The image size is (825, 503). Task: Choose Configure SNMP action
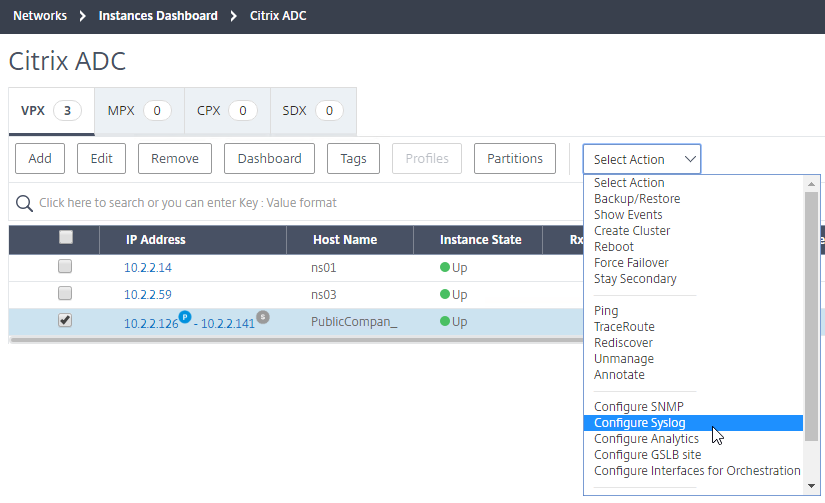tap(639, 407)
